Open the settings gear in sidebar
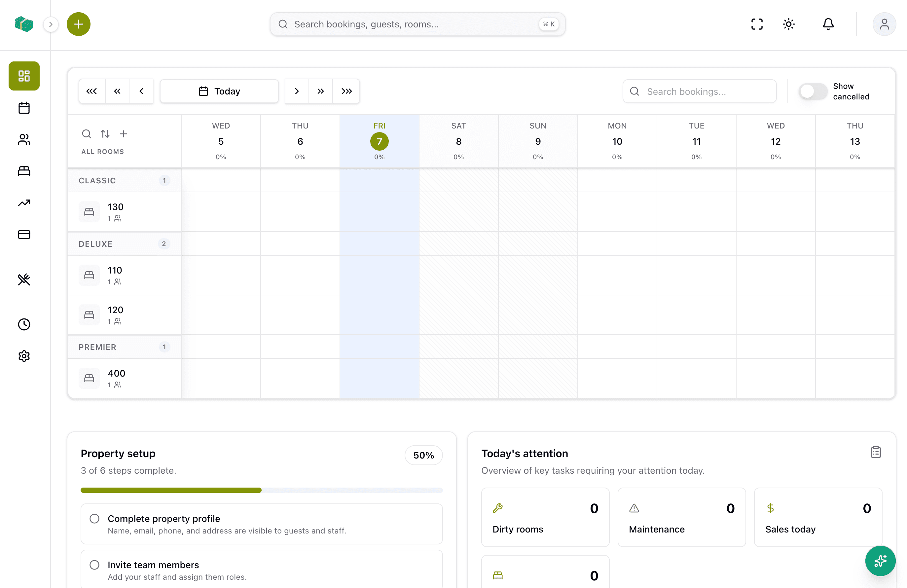This screenshot has width=907, height=588. [24, 356]
